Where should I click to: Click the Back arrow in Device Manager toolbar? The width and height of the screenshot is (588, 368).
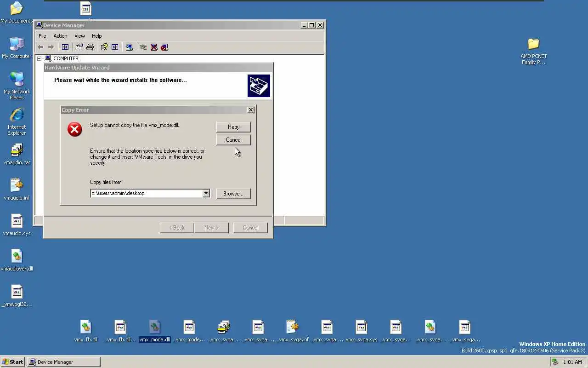[40, 47]
